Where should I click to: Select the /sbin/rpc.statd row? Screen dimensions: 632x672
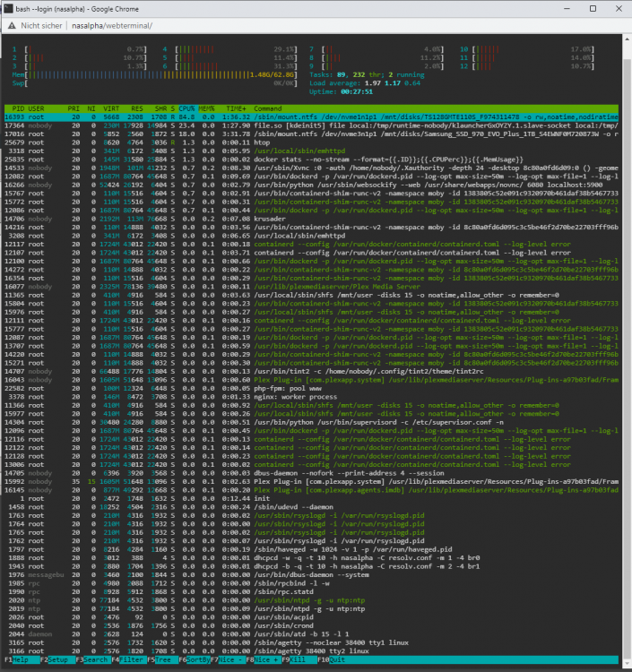click(x=311, y=592)
